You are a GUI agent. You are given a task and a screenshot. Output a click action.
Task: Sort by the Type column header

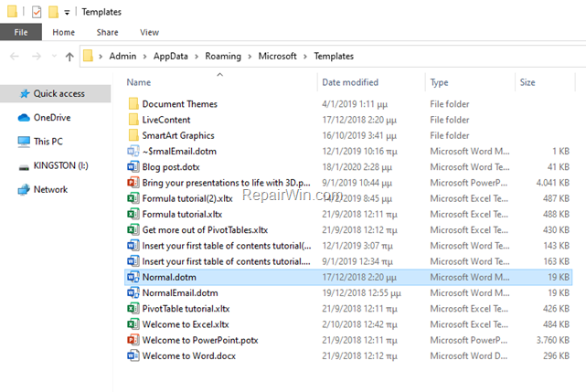(439, 82)
